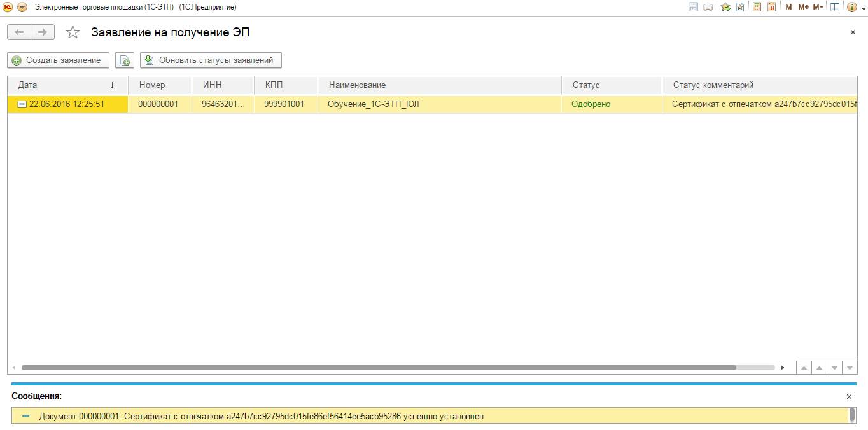Toggle the window panels layout icon
The width and height of the screenshot is (868, 430).
835,7
